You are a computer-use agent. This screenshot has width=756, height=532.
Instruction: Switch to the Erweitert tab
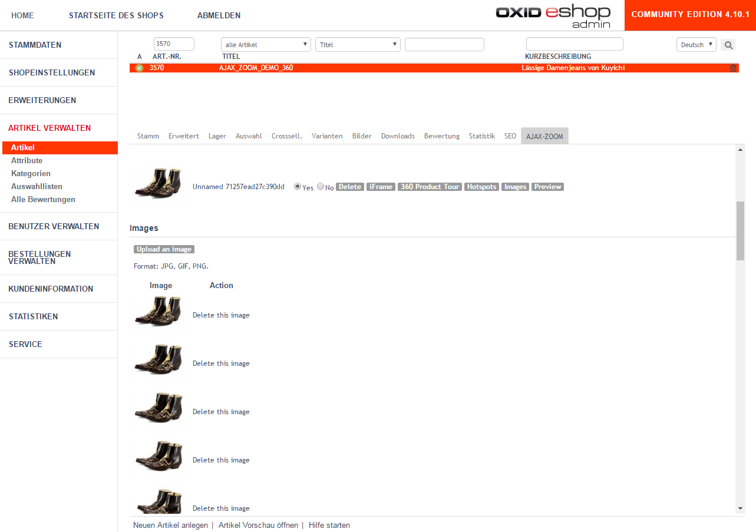pos(184,136)
